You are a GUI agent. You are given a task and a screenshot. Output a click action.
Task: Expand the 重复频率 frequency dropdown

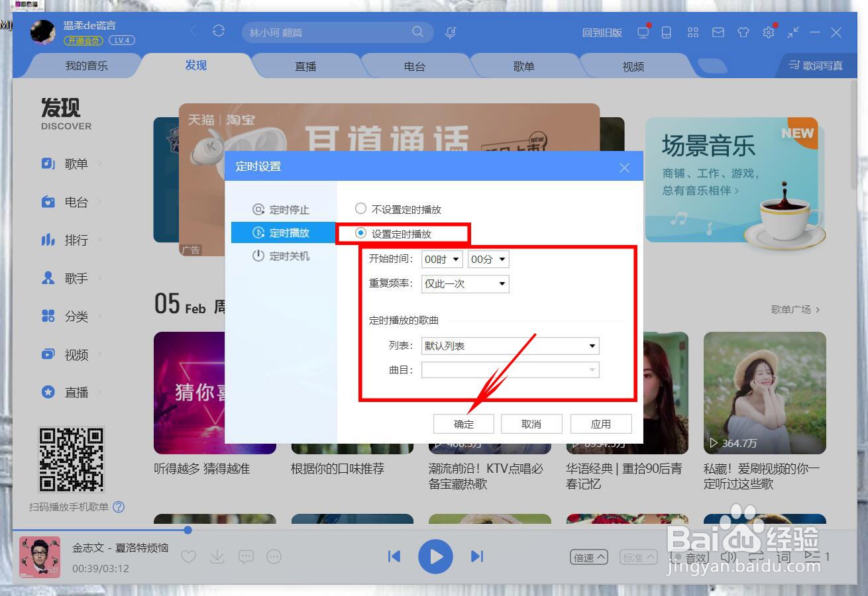464,284
